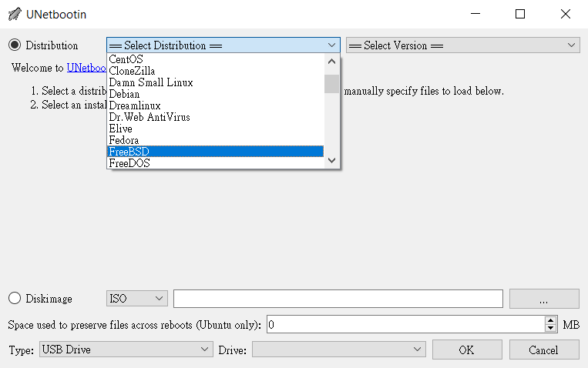Click the Cancel button
Viewport: 588px width, 368px height.
pos(544,350)
